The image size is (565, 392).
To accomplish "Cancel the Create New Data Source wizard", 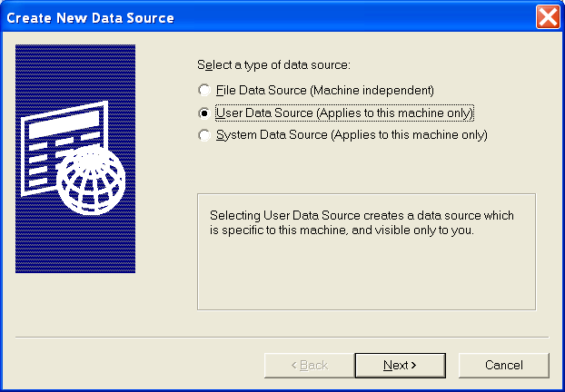I will [x=504, y=366].
